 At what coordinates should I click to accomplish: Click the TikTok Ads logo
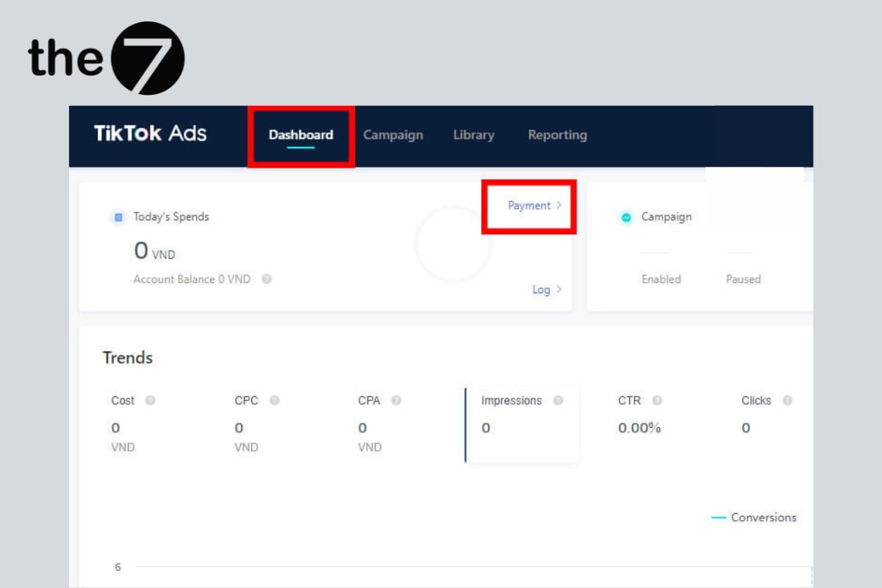(150, 134)
